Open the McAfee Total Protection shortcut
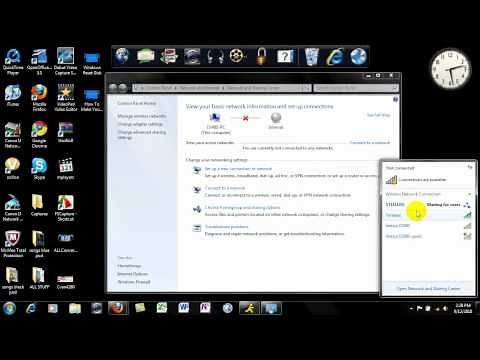The height and width of the screenshot is (360, 480). point(13,244)
